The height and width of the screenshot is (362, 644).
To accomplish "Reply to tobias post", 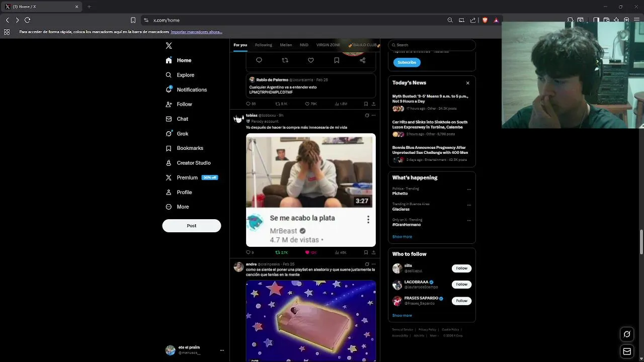I will 250,252.
